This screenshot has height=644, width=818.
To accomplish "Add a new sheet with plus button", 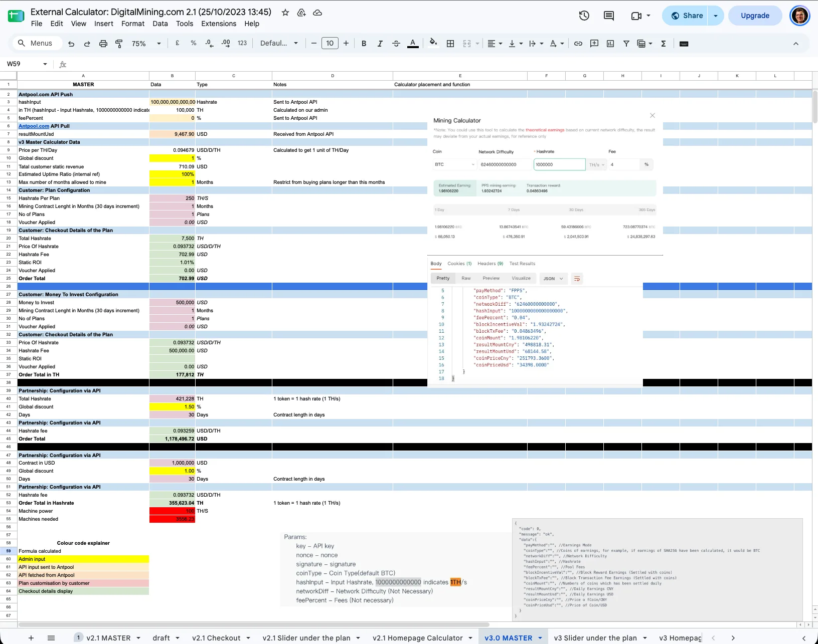I will 31,637.
